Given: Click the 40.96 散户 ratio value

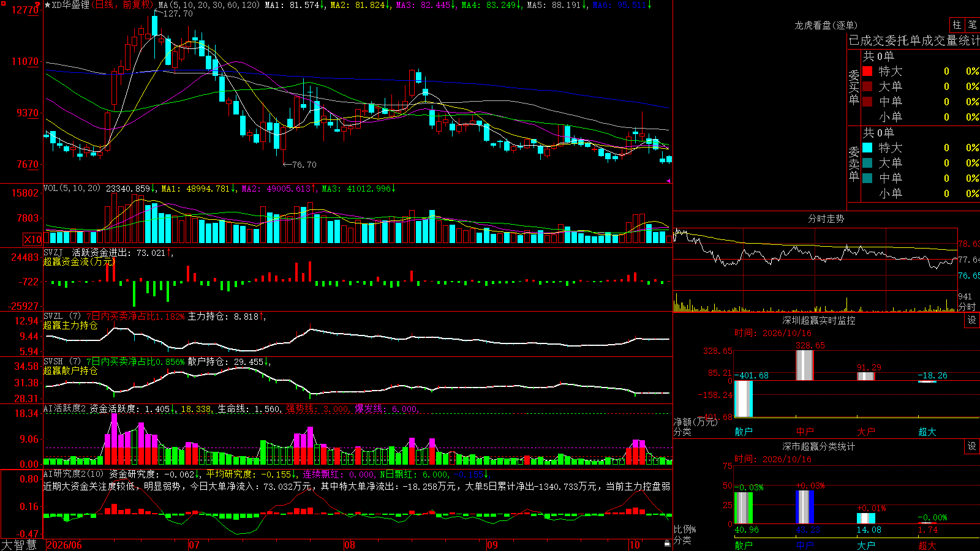Looking at the screenshot, I should 747,530.
